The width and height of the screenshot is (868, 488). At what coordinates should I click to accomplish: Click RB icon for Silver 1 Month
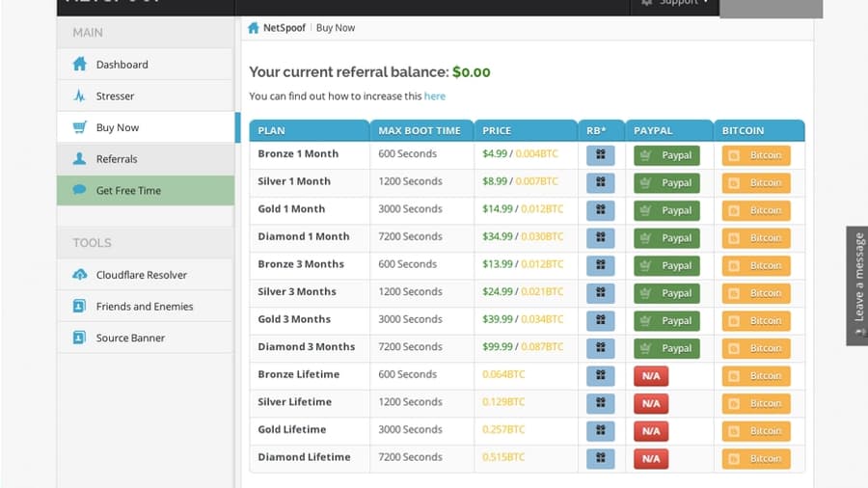tap(601, 182)
